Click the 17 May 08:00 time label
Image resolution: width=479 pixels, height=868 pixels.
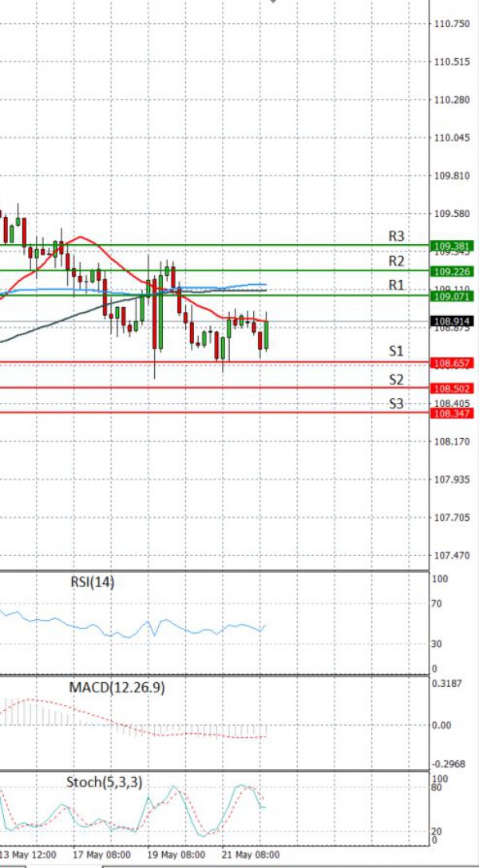pyautogui.click(x=102, y=854)
